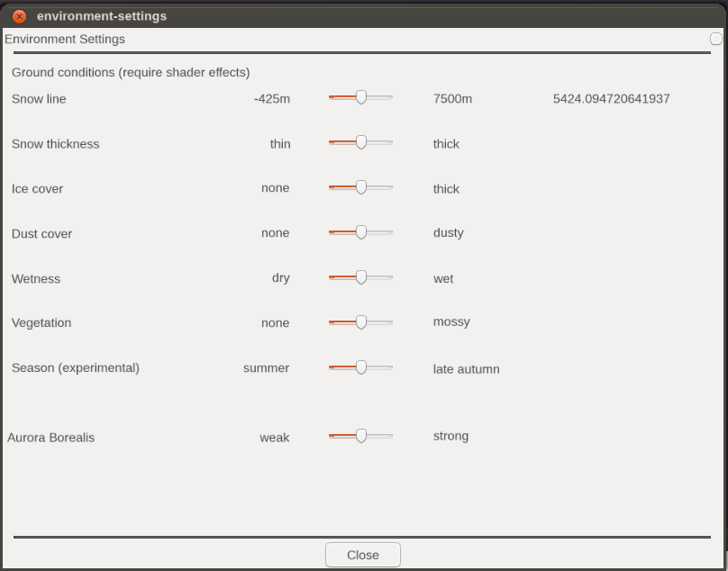Click the Ice cover slider handle
This screenshot has width=728, height=571.
coord(361,187)
